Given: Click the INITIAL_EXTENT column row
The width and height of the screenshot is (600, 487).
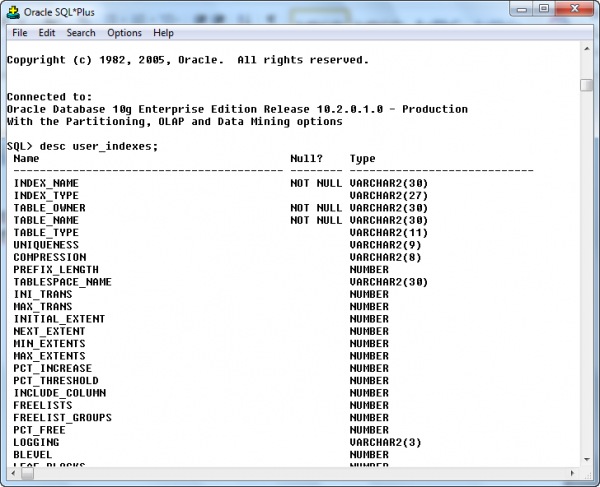Looking at the screenshot, I should [x=201, y=319].
